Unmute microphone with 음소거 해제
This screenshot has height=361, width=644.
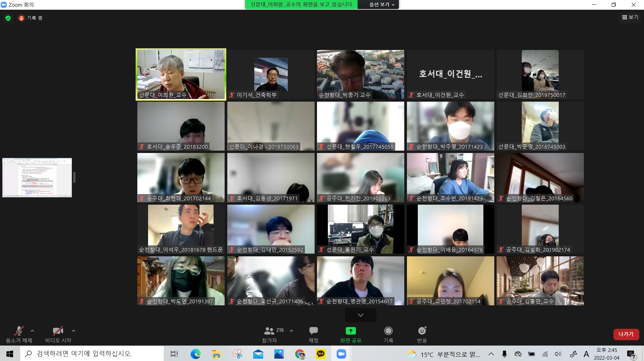[x=19, y=331]
